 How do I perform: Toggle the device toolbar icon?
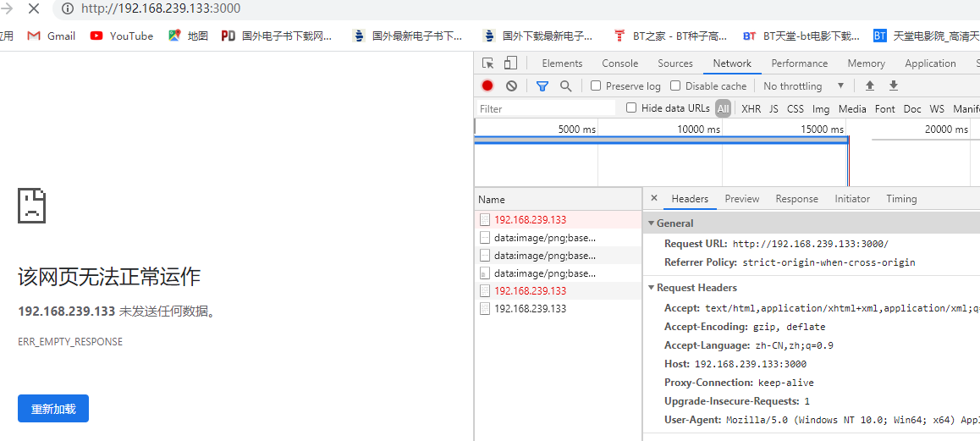click(510, 63)
